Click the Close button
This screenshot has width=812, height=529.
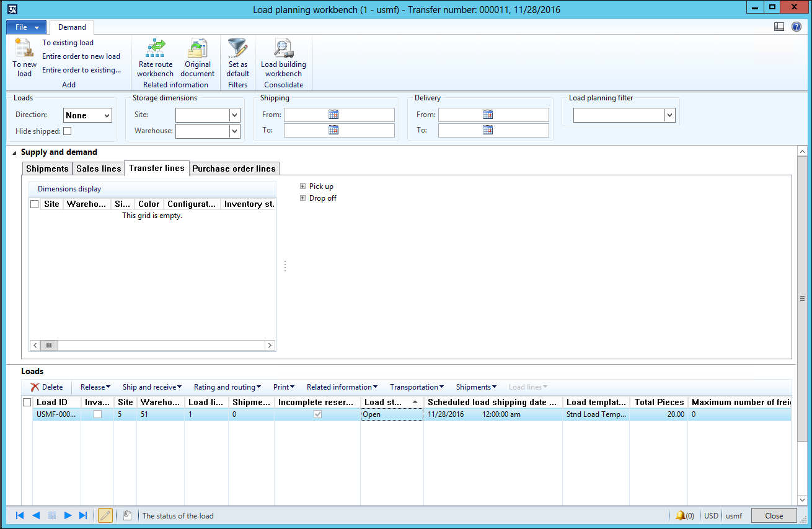tap(774, 515)
